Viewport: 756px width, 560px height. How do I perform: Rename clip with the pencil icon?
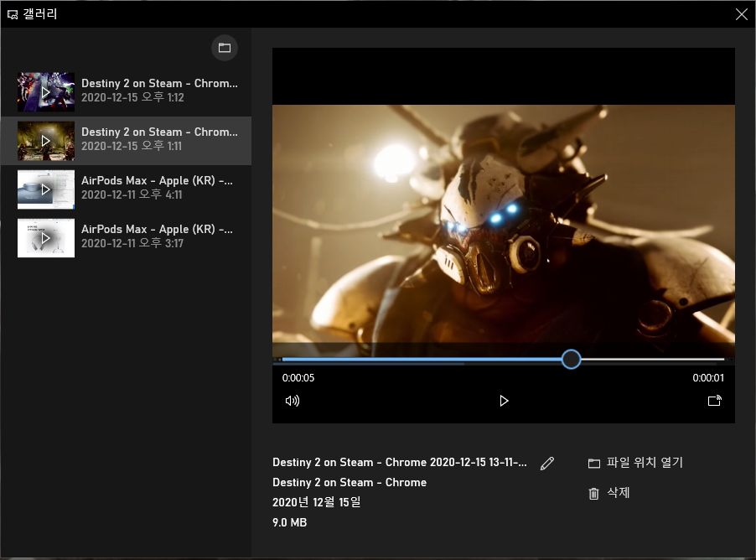547,463
